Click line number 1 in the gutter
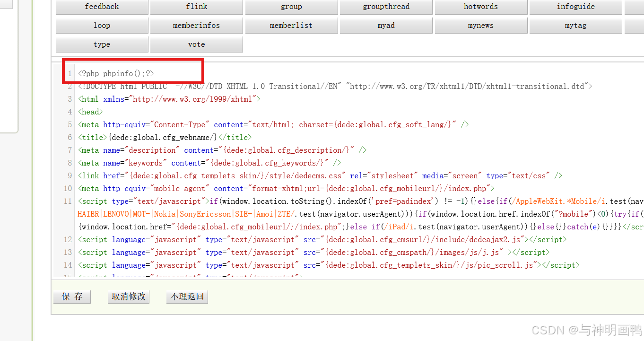Image resolution: width=644 pixels, height=341 pixels. point(70,73)
